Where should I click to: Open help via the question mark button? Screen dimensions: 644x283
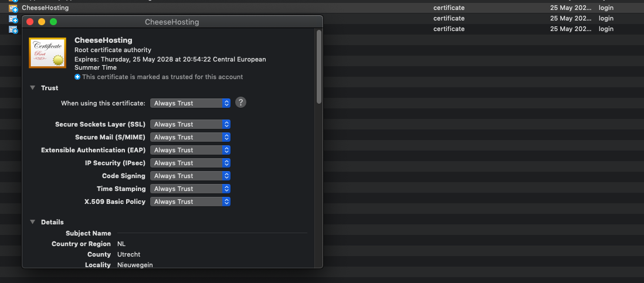coord(240,103)
